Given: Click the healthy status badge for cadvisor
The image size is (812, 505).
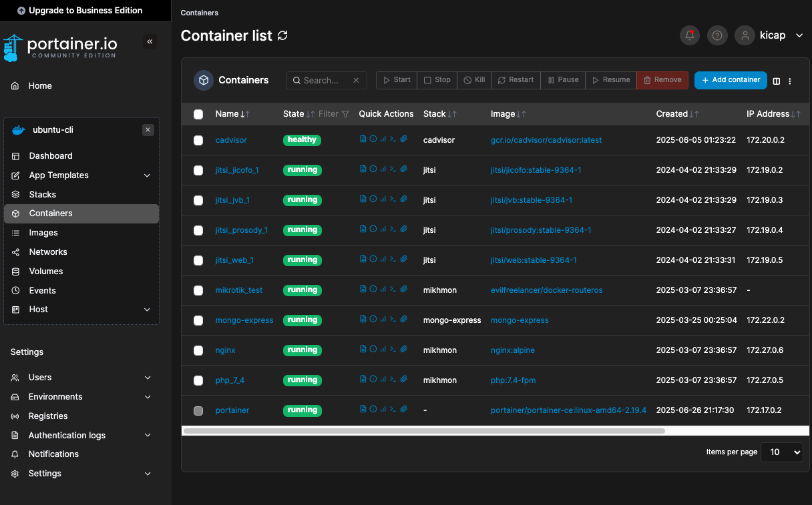Looking at the screenshot, I should point(302,140).
